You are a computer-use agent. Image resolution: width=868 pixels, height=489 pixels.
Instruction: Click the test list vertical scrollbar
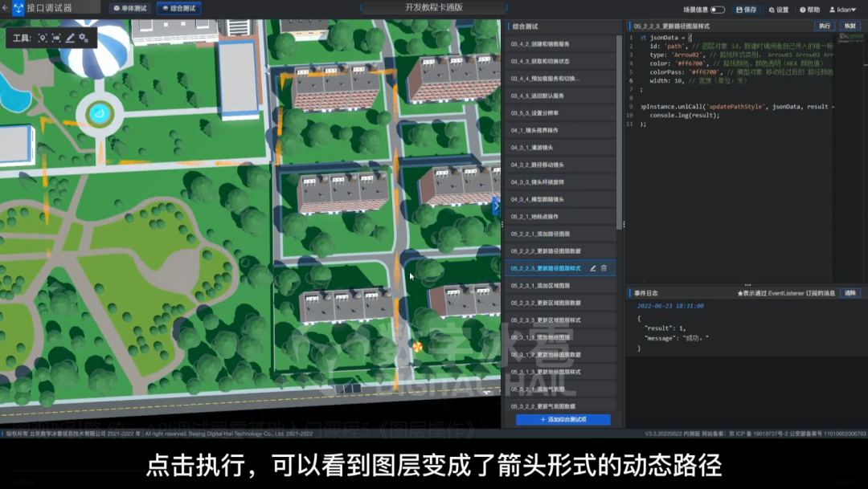(619, 132)
